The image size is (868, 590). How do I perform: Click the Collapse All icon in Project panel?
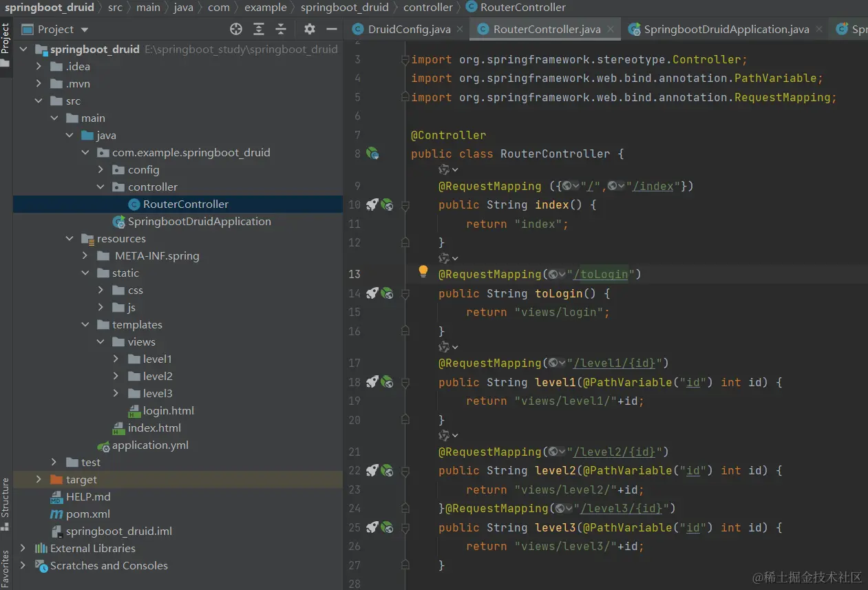pyautogui.click(x=281, y=29)
